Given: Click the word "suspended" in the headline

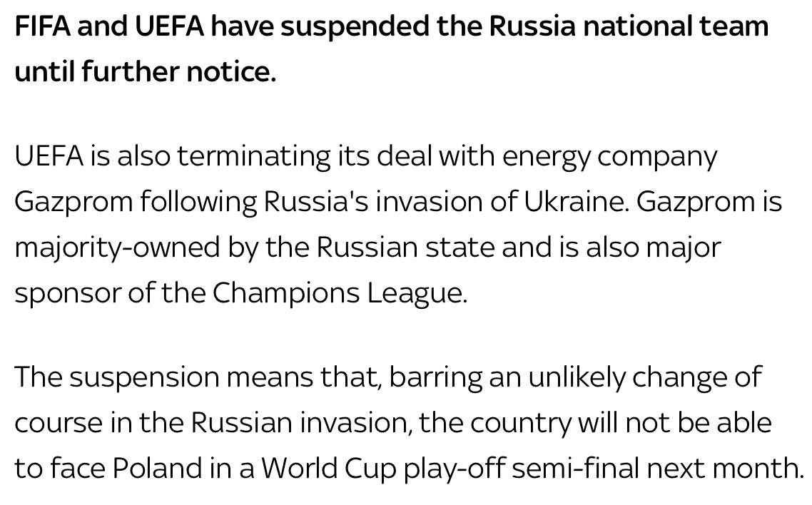Looking at the screenshot, I should [355, 26].
